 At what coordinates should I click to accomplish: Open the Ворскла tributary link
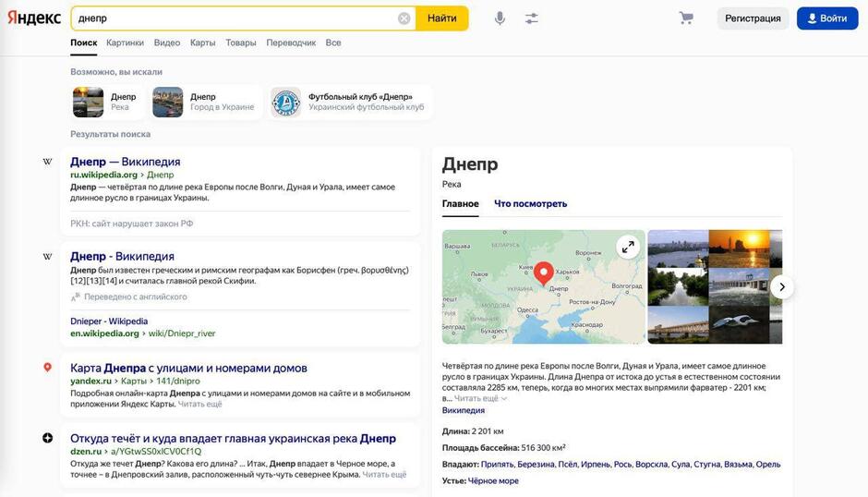[x=651, y=465]
